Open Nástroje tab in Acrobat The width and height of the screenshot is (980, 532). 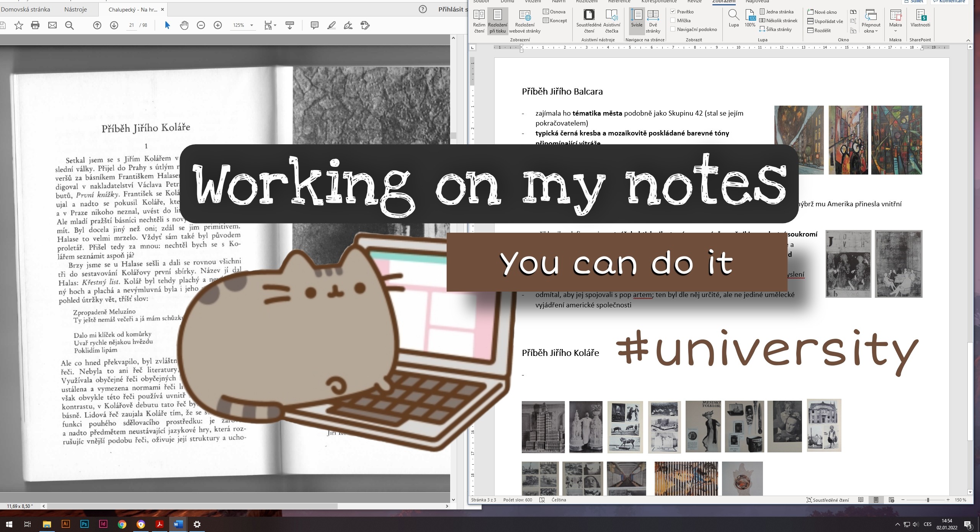click(76, 9)
